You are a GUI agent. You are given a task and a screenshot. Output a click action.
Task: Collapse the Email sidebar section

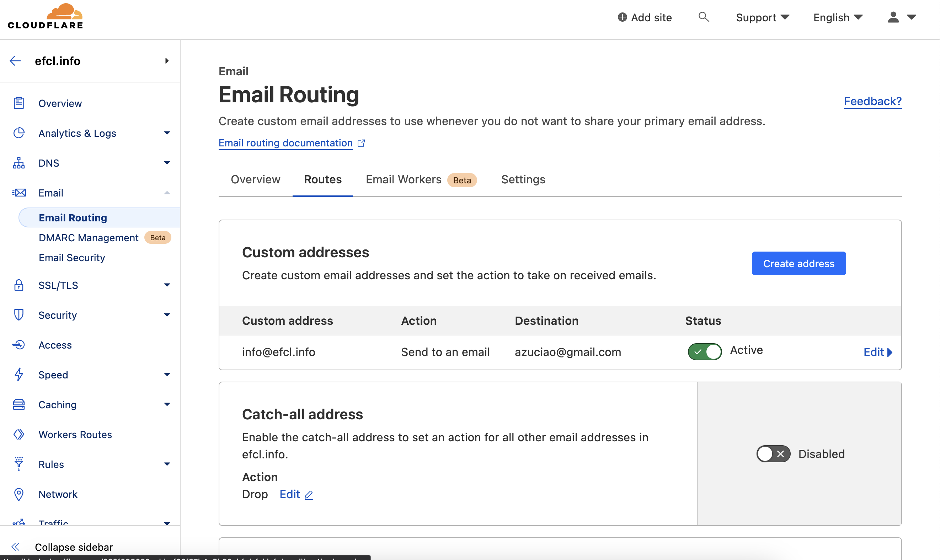pos(166,193)
